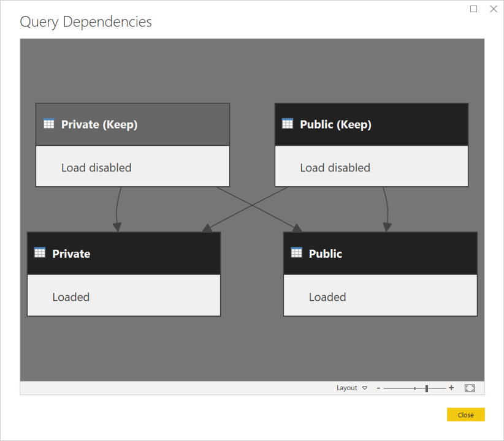Click the table icon on Public (Keep) node

288,124
